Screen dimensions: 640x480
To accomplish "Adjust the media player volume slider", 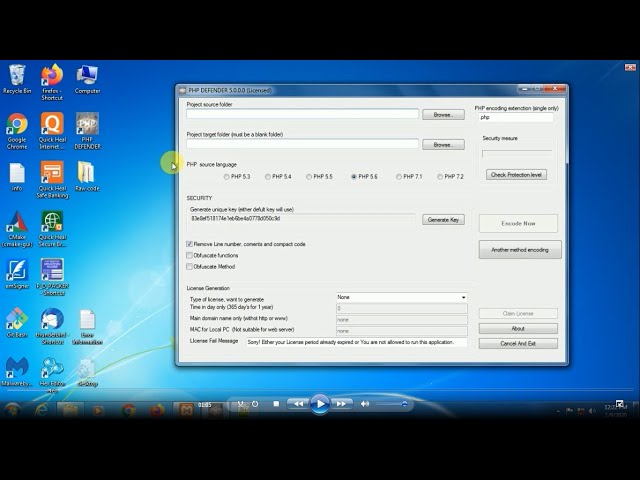I will click(x=391, y=404).
